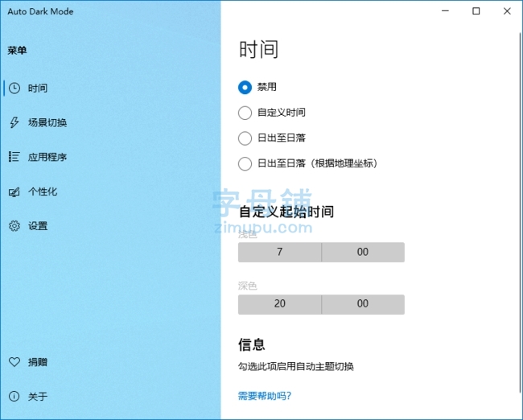
Task: Click the gear icon for 设置
Action: 14,226
